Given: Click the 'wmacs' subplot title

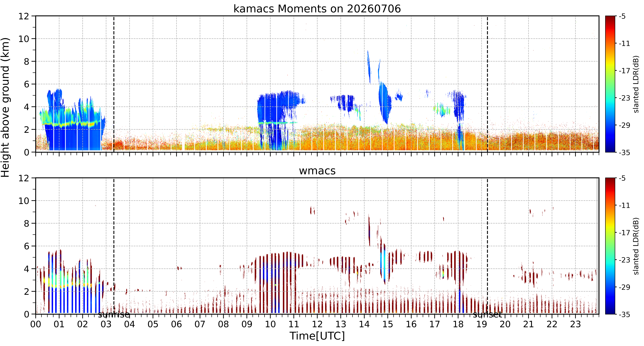Looking at the screenshot, I should [317, 171].
